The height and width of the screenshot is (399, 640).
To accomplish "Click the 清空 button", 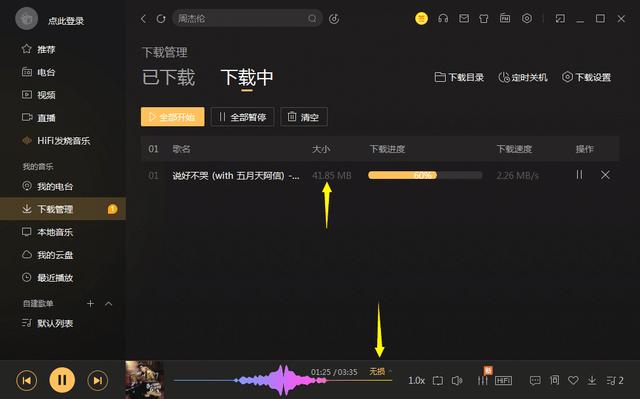I will [304, 117].
